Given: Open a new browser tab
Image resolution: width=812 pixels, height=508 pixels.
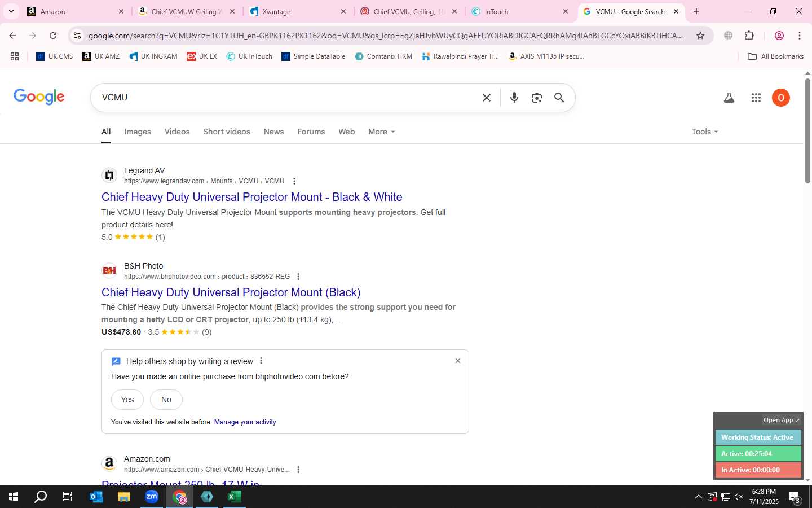Looking at the screenshot, I should 696,11.
